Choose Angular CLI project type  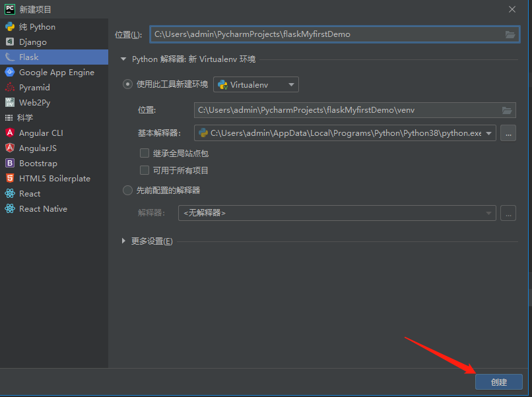(x=54, y=133)
